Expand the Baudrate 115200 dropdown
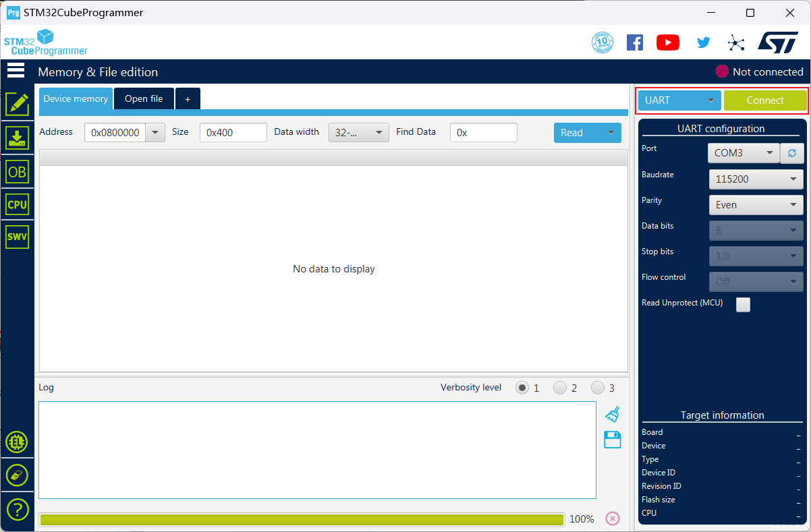The image size is (811, 532). click(756, 179)
